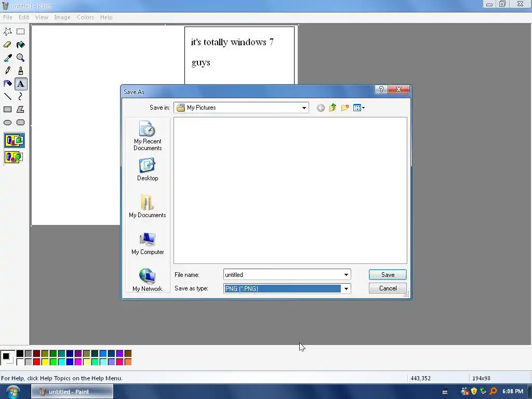Open the Views menu dropdown
Viewport: 532px width, 399px height.
coord(359,108)
